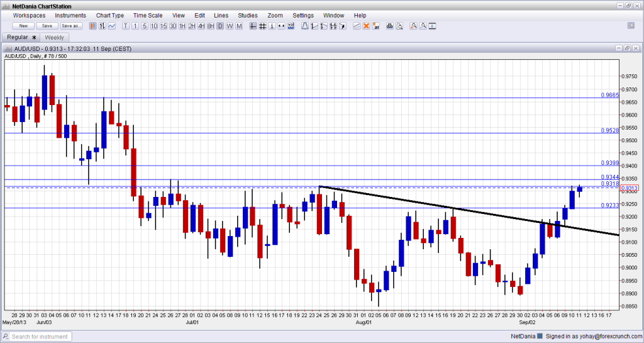
Task: Select the 15-minute time scale
Action: click(x=164, y=26)
